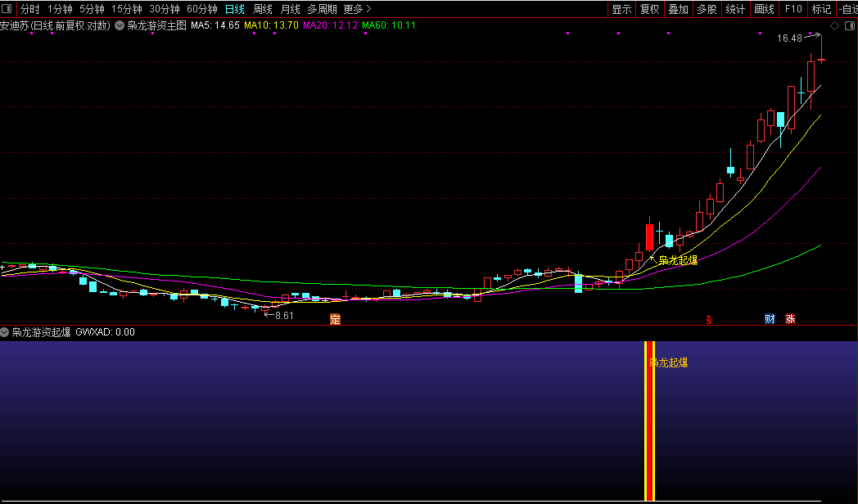Click the red $ dividend marker
The height and width of the screenshot is (504, 858).
point(709,320)
